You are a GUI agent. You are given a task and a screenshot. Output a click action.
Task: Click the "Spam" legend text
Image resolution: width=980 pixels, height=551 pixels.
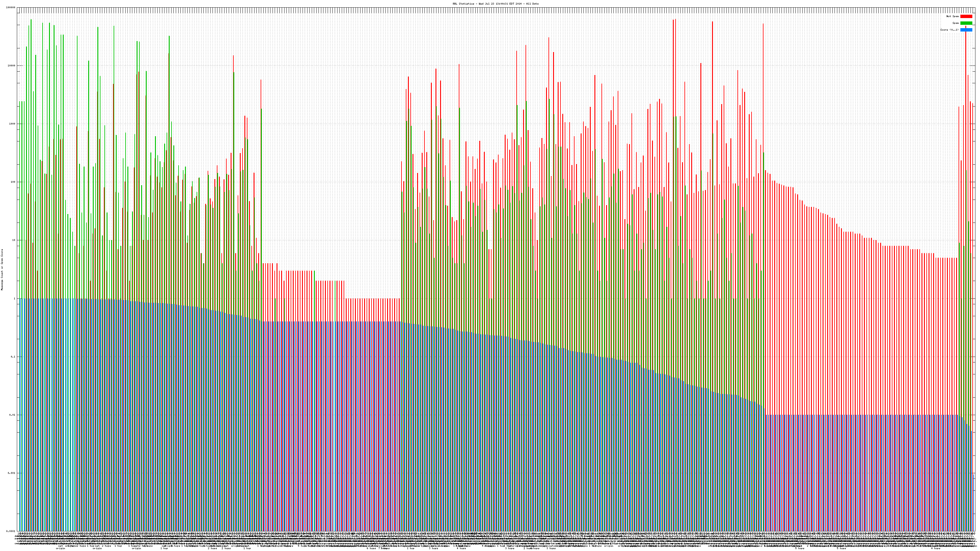pos(956,23)
